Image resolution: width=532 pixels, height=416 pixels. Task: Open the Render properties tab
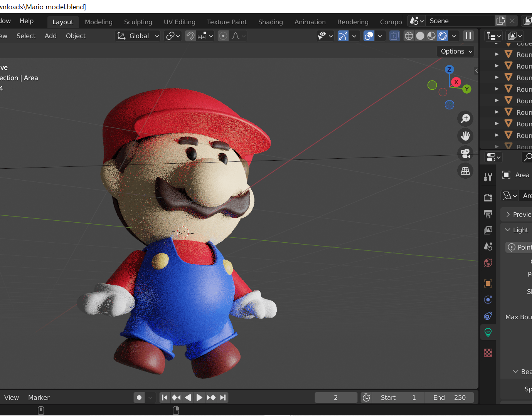(x=488, y=198)
